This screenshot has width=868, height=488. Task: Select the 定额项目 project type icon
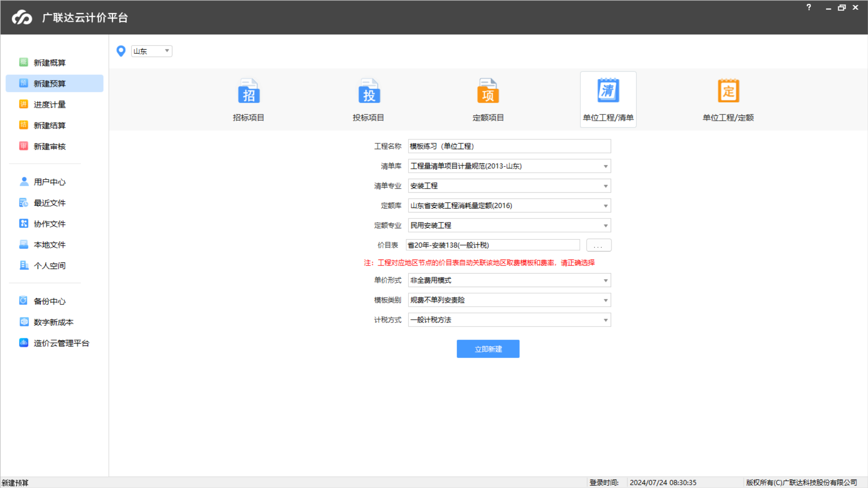488,91
